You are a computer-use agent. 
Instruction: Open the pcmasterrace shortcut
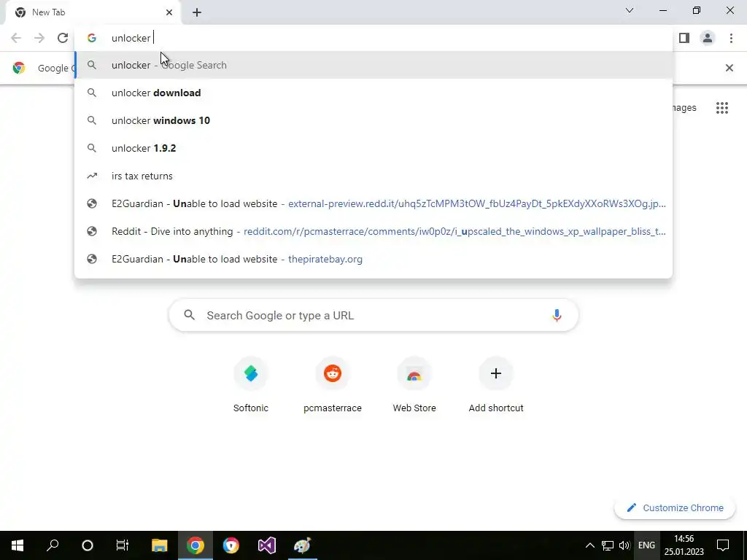[x=333, y=385]
